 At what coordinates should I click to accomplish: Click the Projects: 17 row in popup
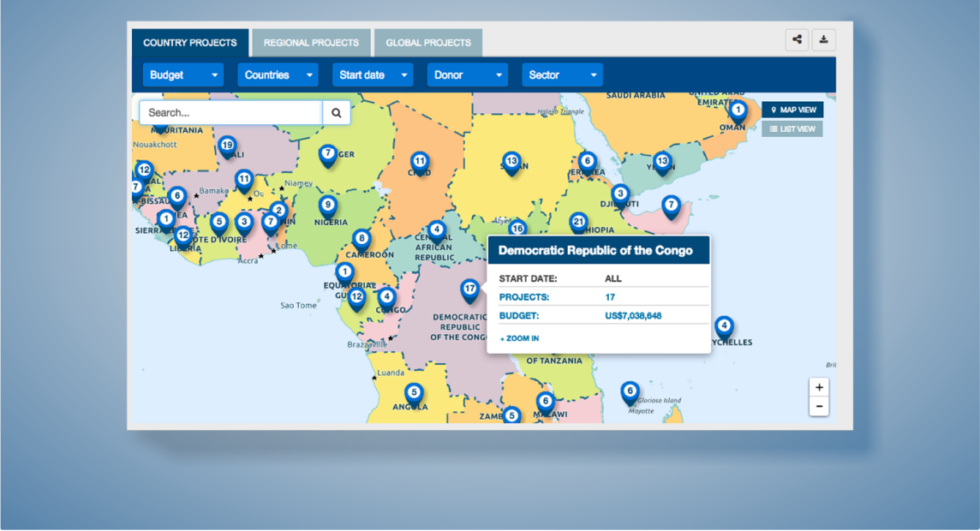click(x=604, y=297)
